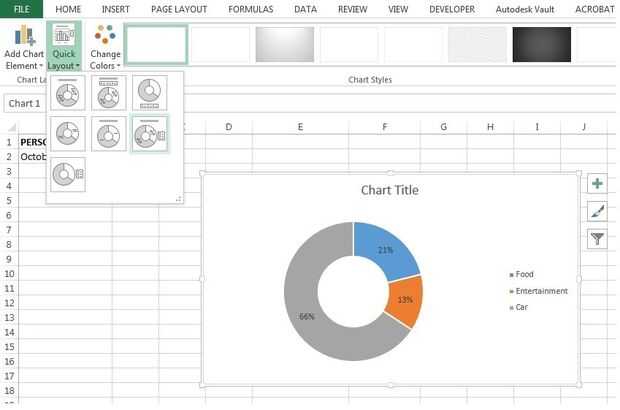Screen dimensions: 620x410
Task: Click the orange 13% doughnut slice
Action: pyautogui.click(x=407, y=300)
